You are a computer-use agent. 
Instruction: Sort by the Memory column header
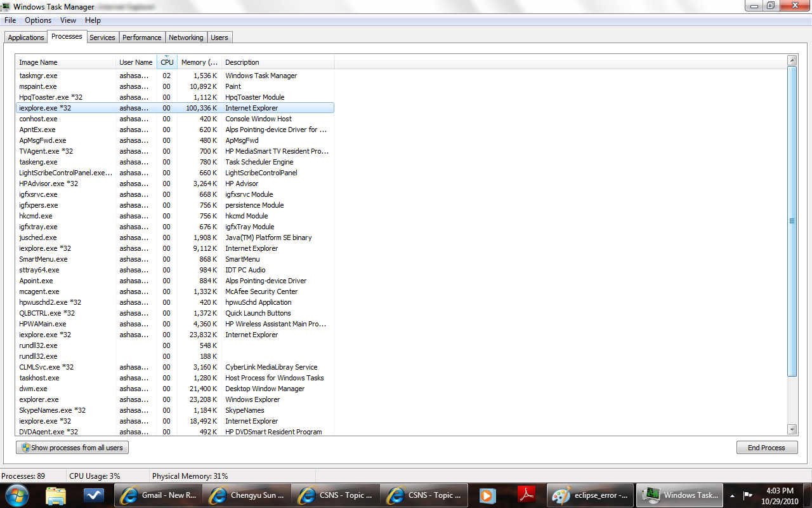[199, 62]
